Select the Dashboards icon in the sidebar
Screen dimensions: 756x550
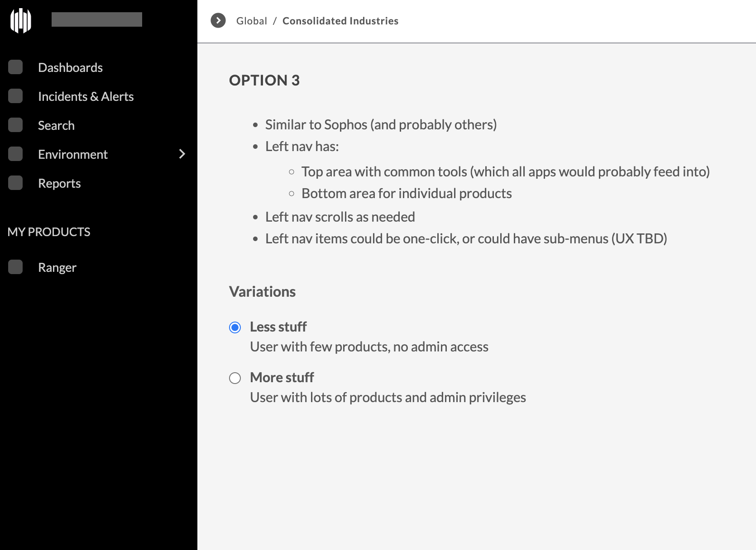coord(15,67)
